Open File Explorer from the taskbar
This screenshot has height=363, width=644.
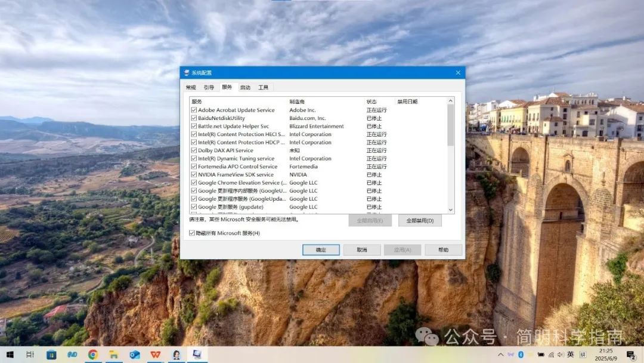pyautogui.click(x=113, y=355)
